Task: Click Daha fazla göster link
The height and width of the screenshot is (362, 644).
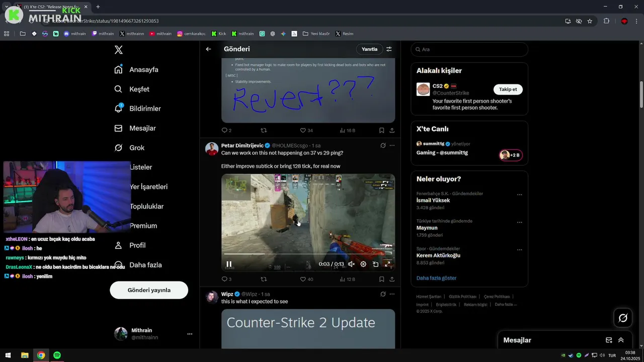Action: [x=436, y=278]
